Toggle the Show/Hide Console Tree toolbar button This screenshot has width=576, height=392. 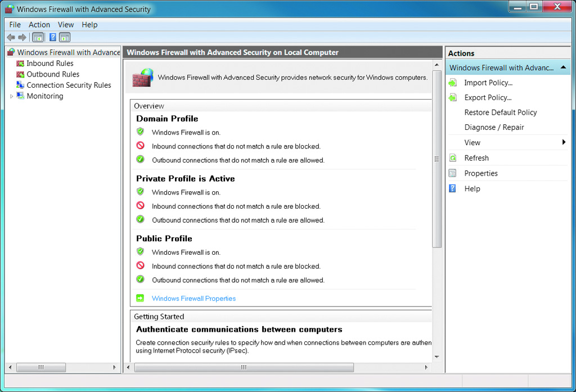[38, 37]
